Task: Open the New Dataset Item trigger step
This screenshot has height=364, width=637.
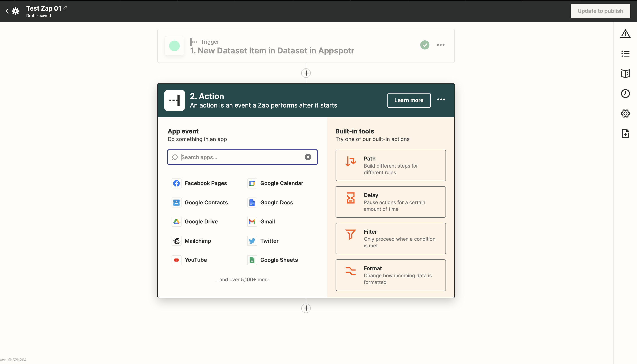Action: pyautogui.click(x=306, y=46)
